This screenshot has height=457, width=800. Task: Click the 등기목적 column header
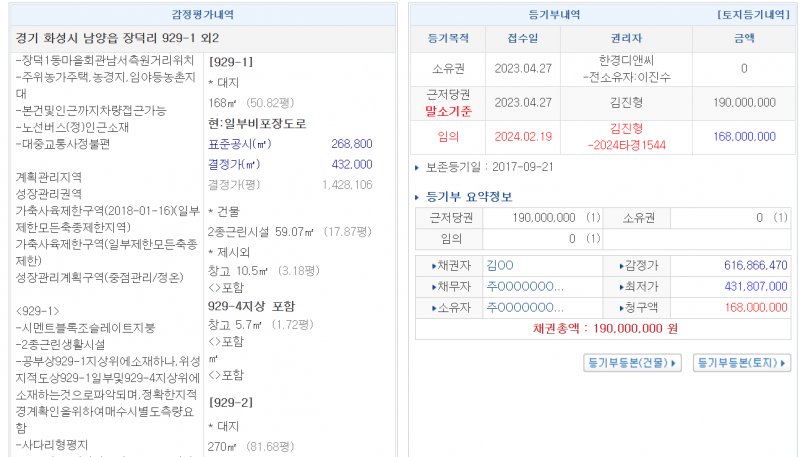(x=448, y=38)
